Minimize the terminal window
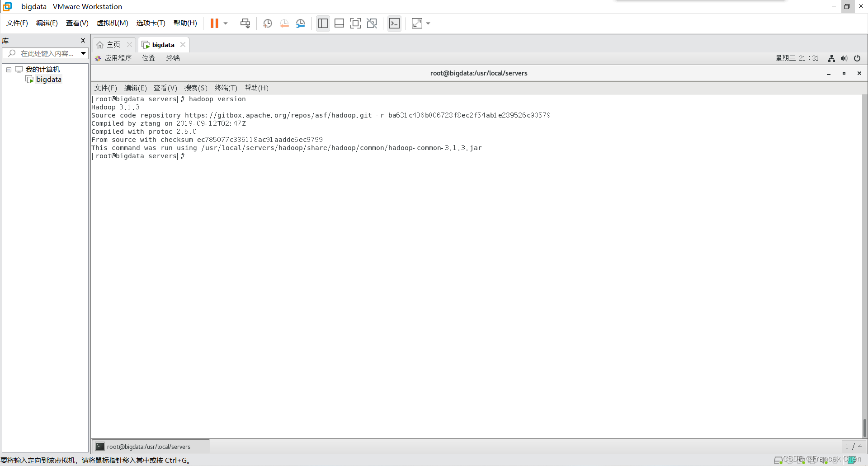The width and height of the screenshot is (868, 466). click(829, 73)
